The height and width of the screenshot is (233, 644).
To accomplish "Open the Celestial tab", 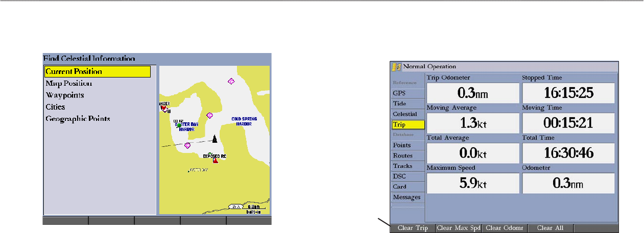I will 408,114.
